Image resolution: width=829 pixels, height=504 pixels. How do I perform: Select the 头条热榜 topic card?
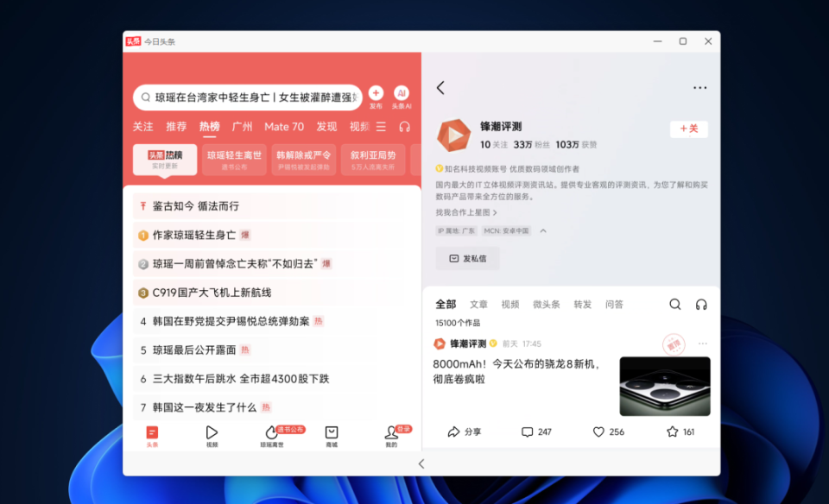(165, 160)
